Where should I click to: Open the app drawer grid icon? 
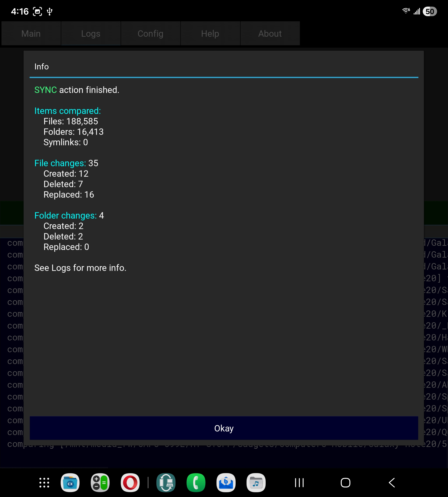pyautogui.click(x=44, y=483)
